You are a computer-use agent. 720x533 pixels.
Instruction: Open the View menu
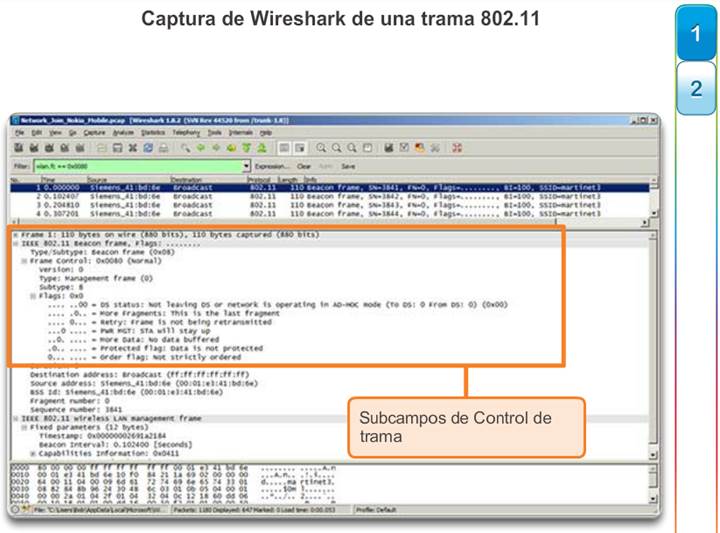point(55,133)
